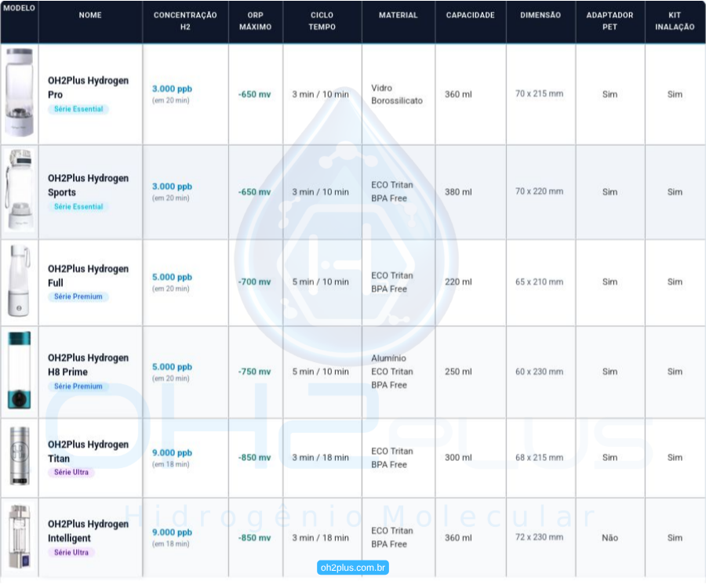
Task: Select the ADAPTADOR PET column header
Action: (610, 20)
